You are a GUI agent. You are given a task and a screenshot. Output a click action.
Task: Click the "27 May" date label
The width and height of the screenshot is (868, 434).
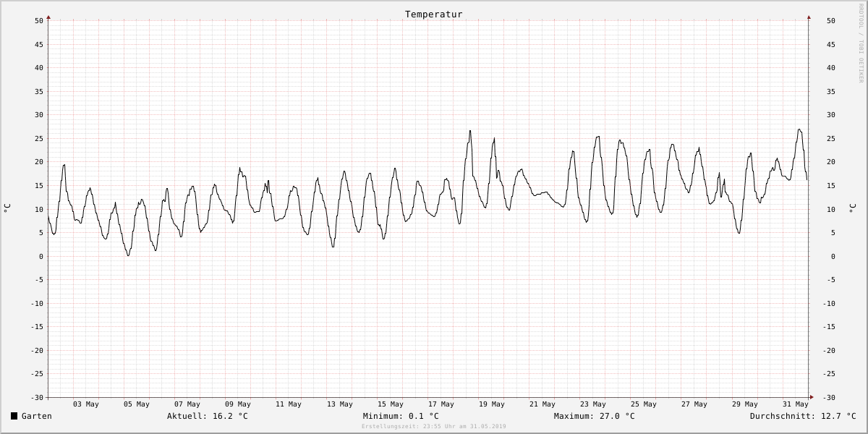point(694,404)
